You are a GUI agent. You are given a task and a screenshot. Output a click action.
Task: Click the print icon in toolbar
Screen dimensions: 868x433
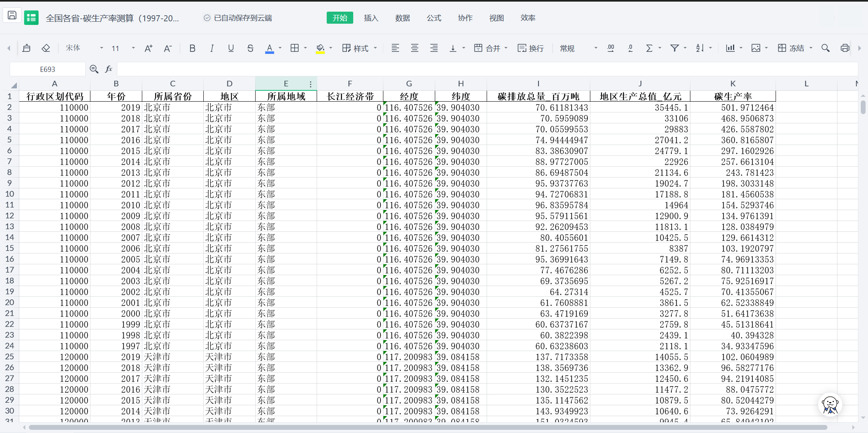click(x=845, y=48)
